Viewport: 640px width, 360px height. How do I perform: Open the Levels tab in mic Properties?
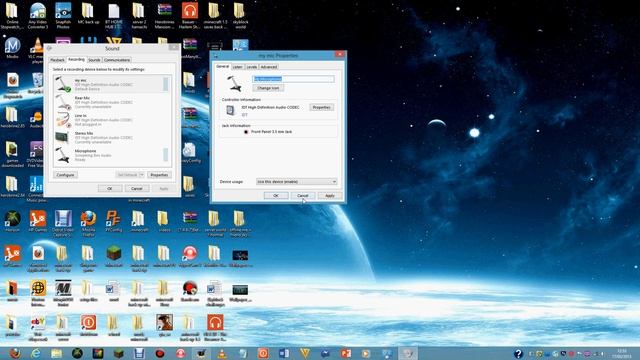[252, 67]
